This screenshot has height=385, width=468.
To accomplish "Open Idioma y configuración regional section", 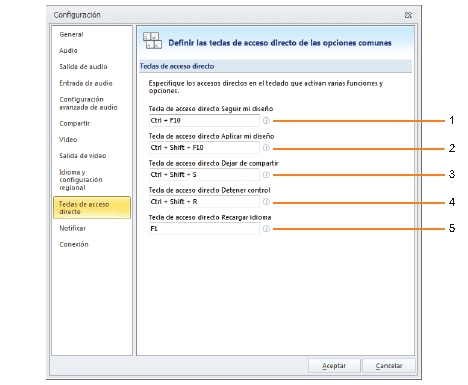I will pyautogui.click(x=81, y=180).
